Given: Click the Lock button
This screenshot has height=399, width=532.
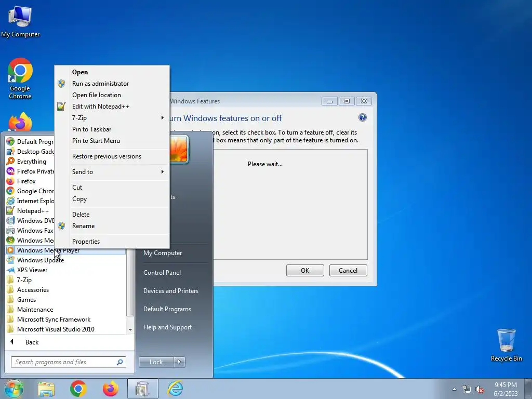Looking at the screenshot, I should [x=156, y=362].
